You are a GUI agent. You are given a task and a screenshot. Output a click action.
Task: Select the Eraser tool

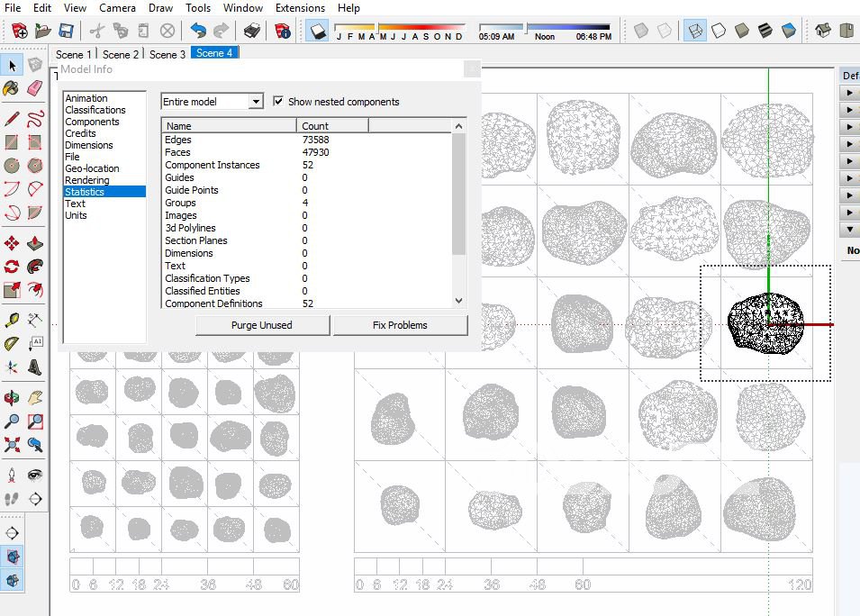(34, 88)
